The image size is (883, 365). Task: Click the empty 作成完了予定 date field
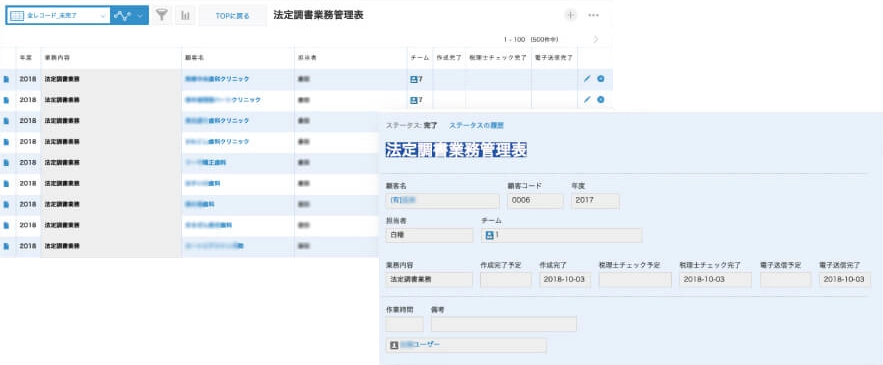[506, 280]
